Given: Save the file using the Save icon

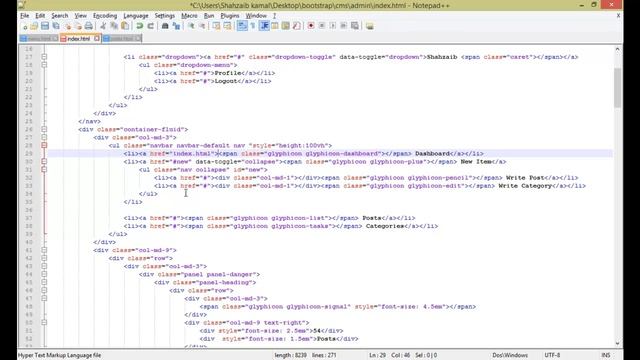Looking at the screenshot, I should pos(45,26).
